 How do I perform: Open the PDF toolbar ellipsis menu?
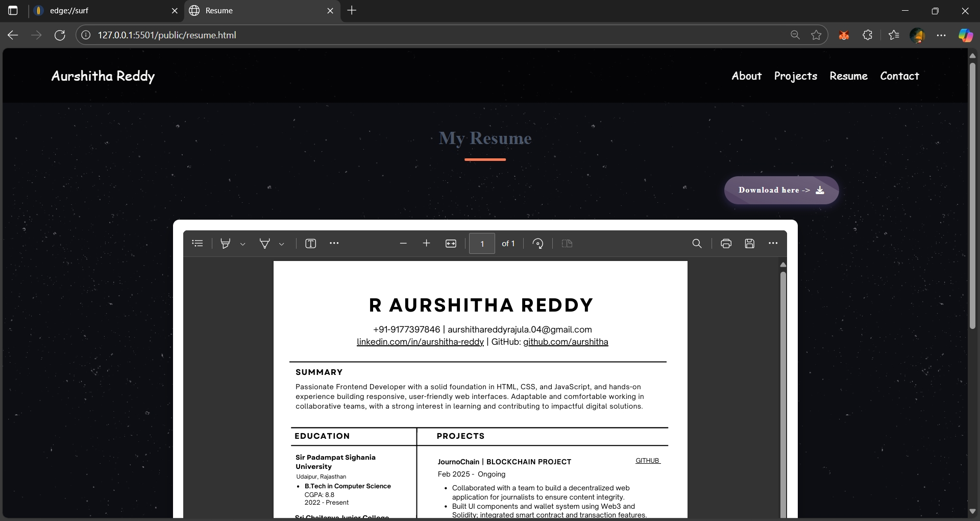[x=334, y=244]
